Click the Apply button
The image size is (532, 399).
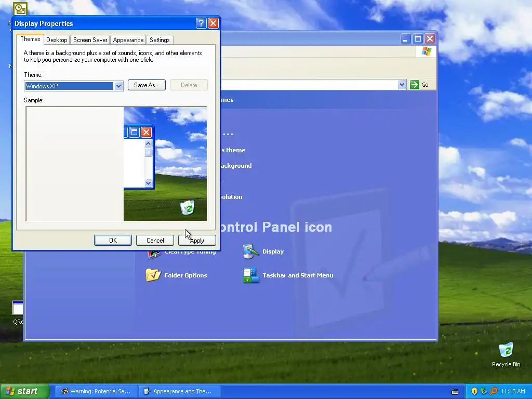coord(197,240)
